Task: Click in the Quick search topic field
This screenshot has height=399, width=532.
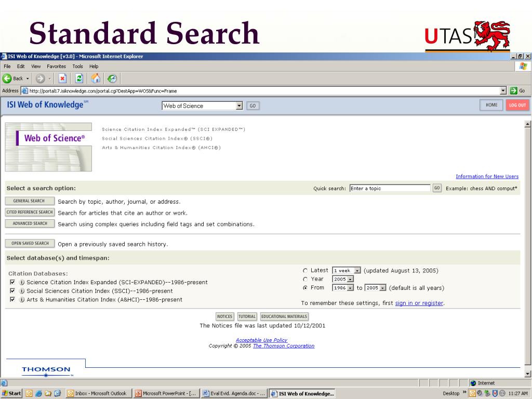Action: point(390,188)
